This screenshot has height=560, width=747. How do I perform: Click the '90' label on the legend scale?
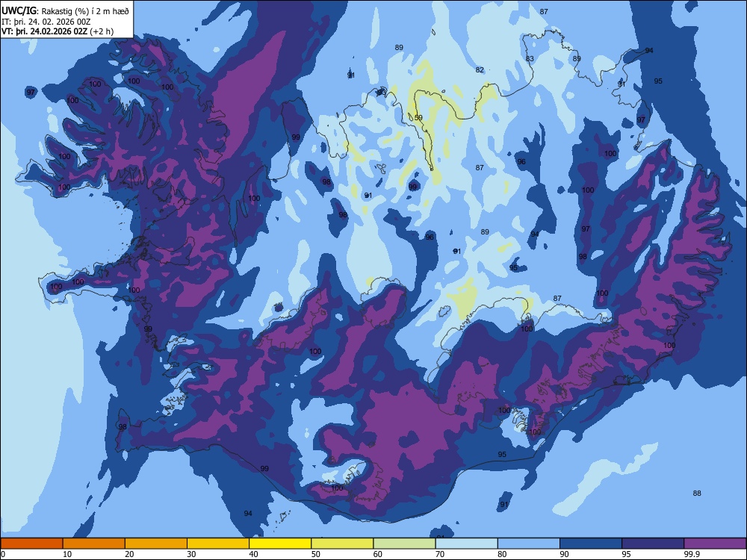click(565, 554)
